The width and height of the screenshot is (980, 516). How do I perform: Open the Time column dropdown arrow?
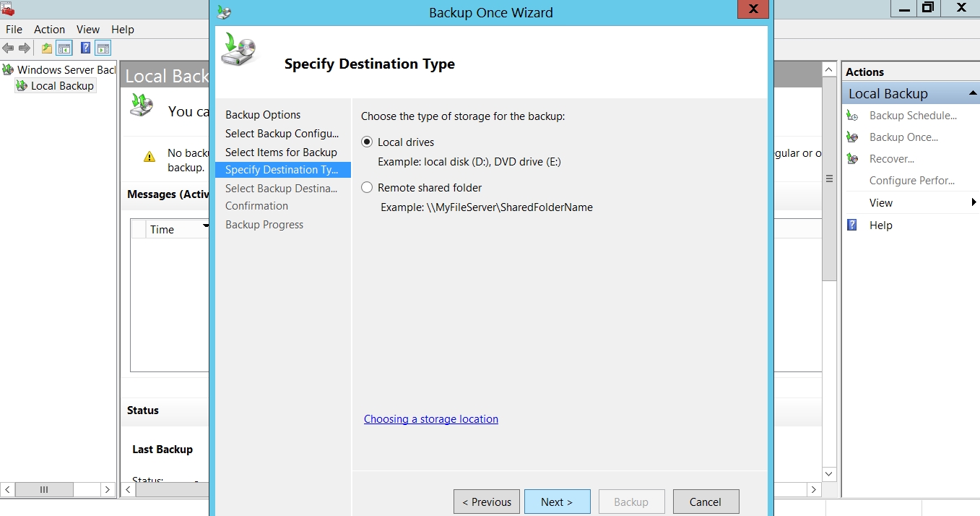(206, 227)
